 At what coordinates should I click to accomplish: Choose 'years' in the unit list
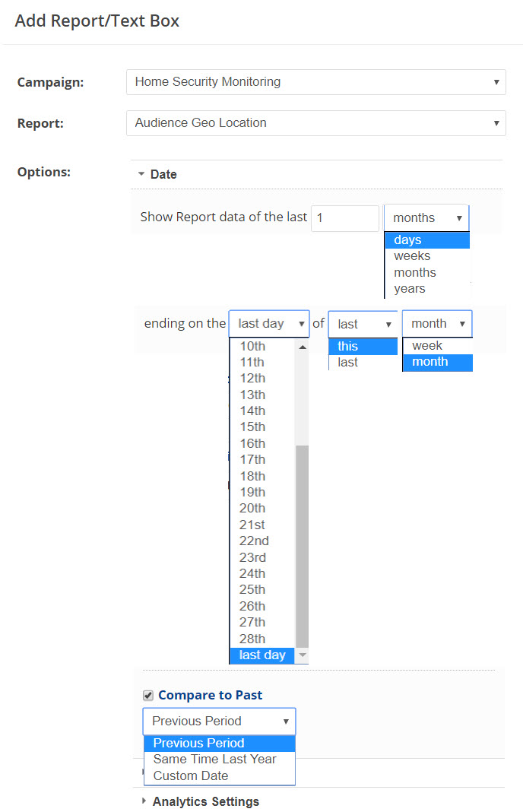point(410,289)
